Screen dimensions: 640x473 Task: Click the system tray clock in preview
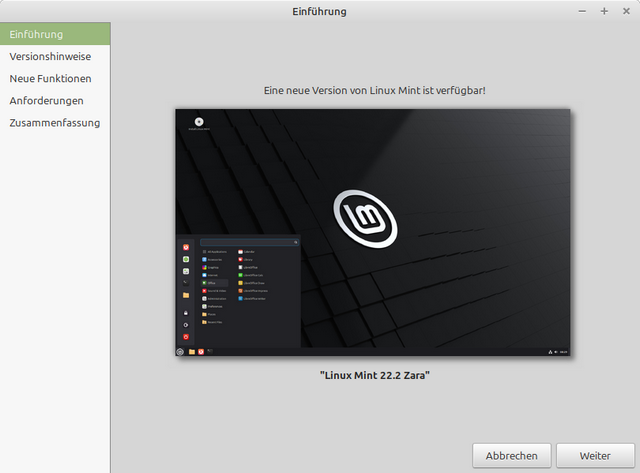click(x=564, y=352)
